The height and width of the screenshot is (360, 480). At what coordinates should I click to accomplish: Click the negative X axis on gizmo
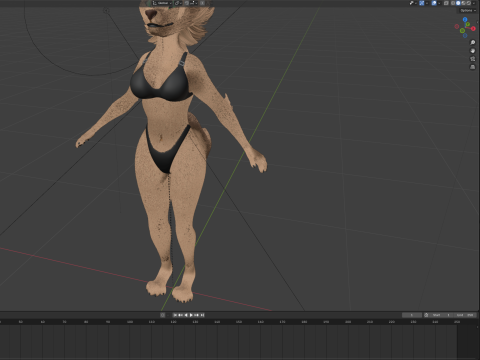(457, 26)
